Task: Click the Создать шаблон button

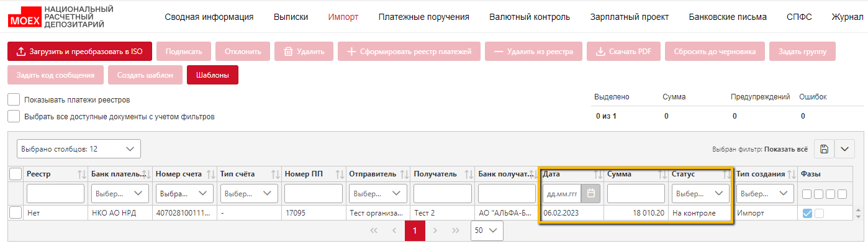Action: point(145,75)
